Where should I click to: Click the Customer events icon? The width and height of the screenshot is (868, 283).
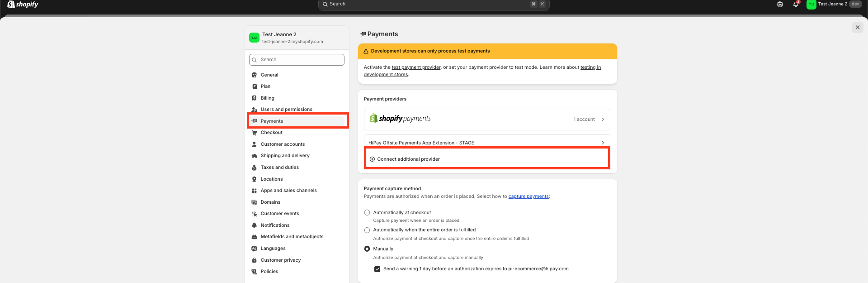(254, 214)
